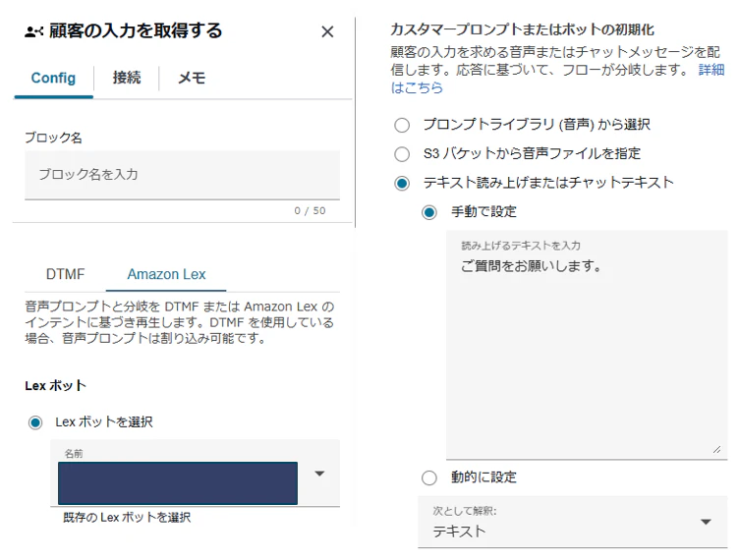Open the 接続 tab

(127, 78)
